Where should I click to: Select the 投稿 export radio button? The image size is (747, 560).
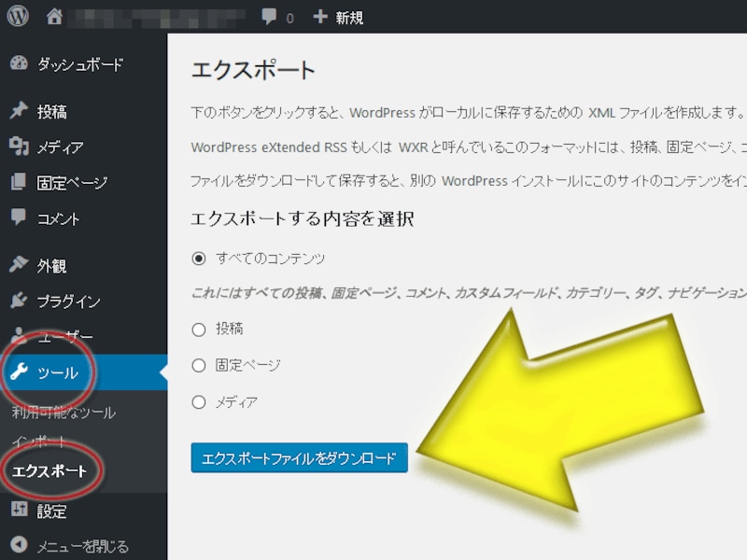pyautogui.click(x=198, y=329)
